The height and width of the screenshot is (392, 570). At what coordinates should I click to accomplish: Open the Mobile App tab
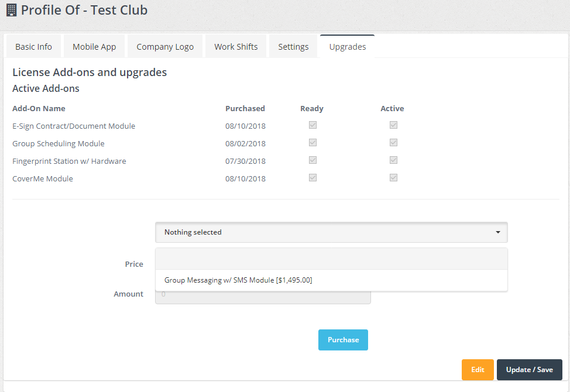(x=94, y=47)
